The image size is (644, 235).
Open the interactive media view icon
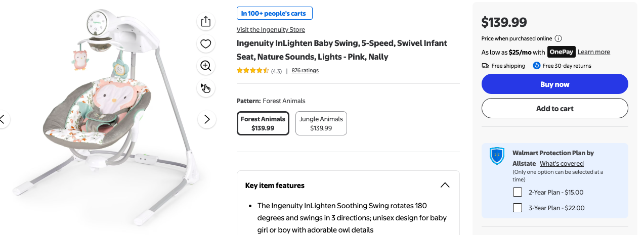point(205,88)
